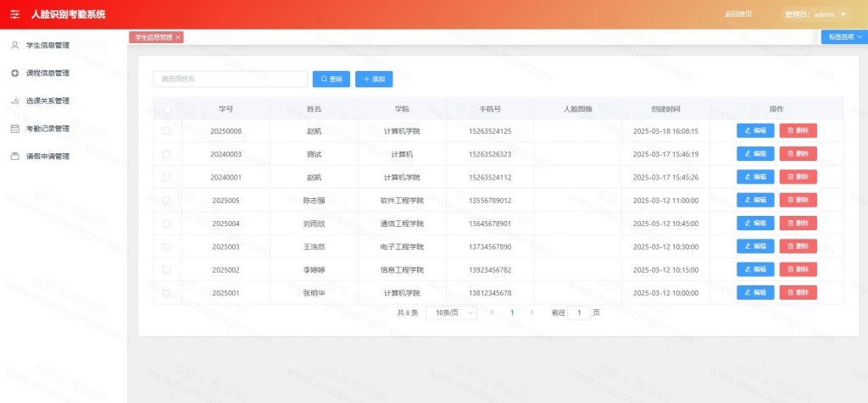
Task: Delete the 测试 student record
Action: pyautogui.click(x=798, y=154)
